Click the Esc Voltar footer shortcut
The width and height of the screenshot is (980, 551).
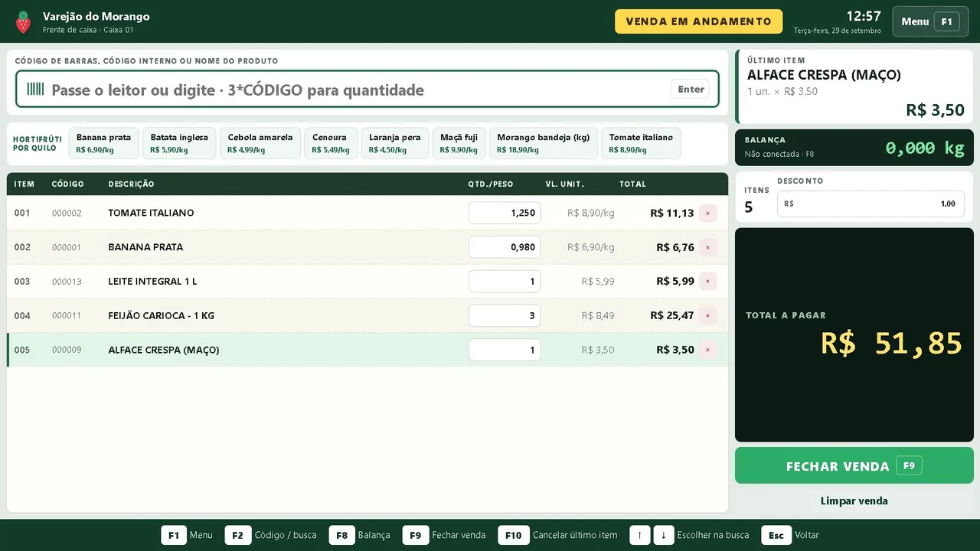790,535
